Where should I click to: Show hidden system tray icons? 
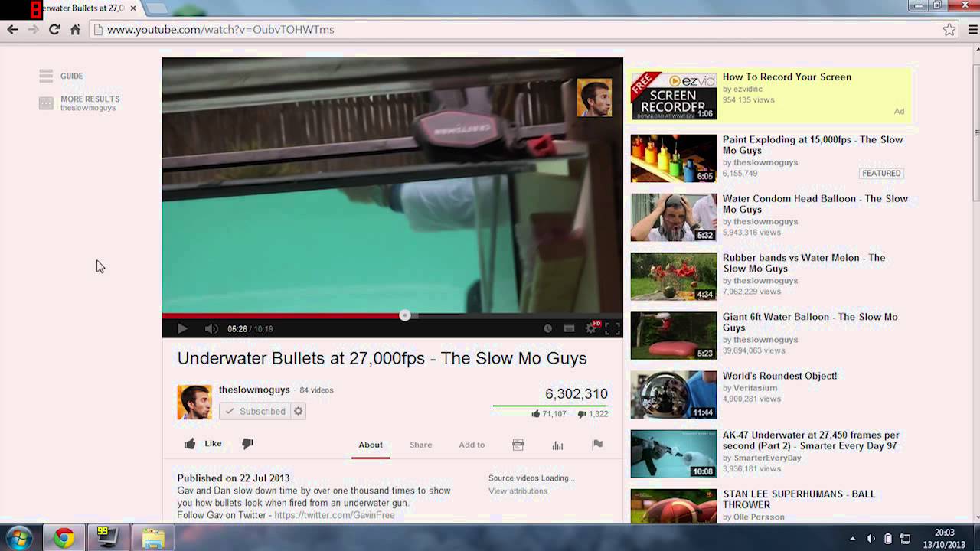(853, 539)
